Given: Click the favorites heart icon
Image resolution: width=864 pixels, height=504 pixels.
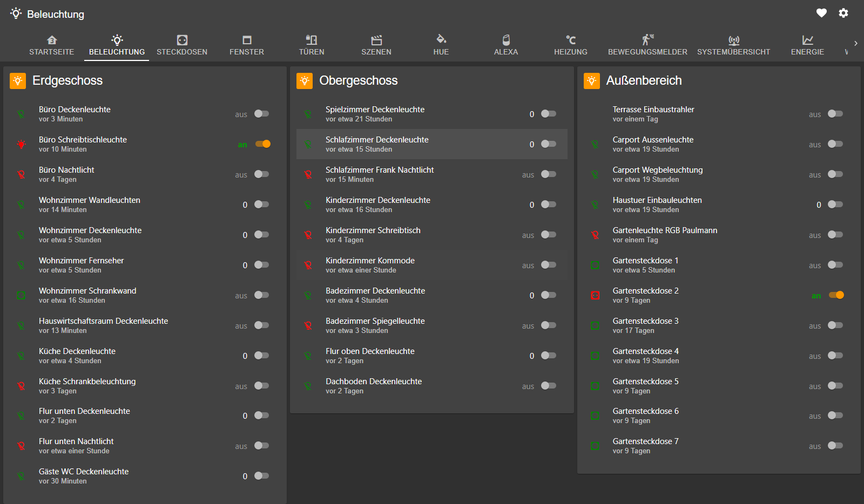Looking at the screenshot, I should (x=821, y=13).
